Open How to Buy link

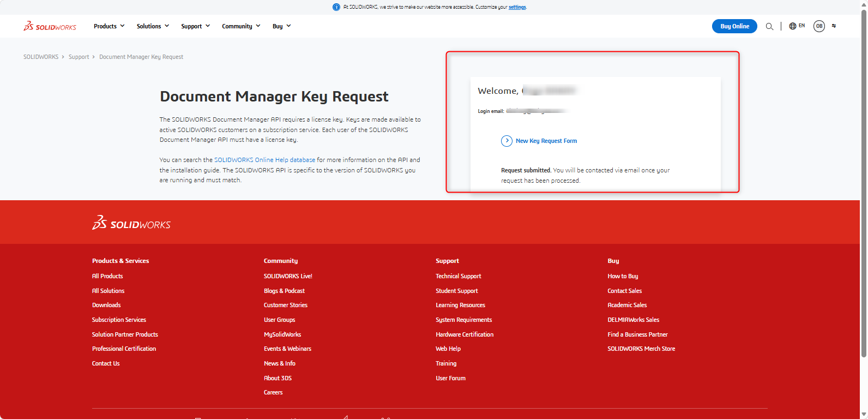coord(623,276)
